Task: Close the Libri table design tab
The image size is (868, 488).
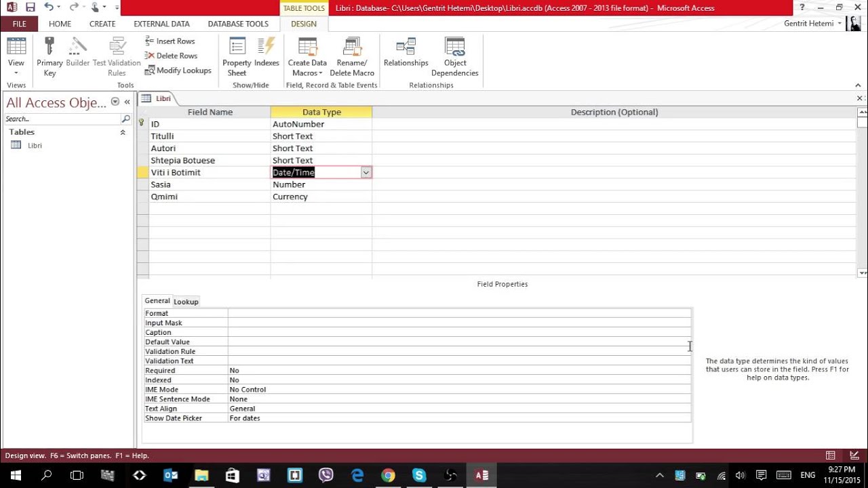Action: pyautogui.click(x=860, y=98)
